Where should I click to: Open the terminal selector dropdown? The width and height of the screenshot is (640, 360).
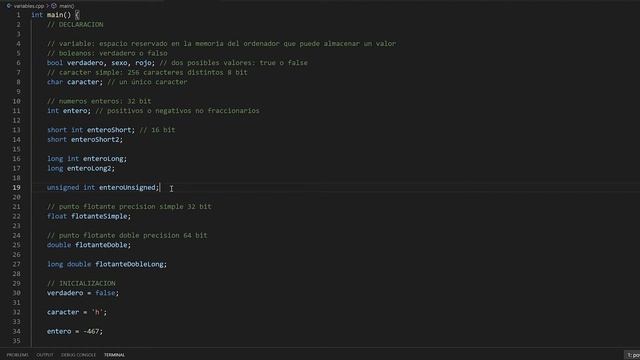(x=633, y=355)
